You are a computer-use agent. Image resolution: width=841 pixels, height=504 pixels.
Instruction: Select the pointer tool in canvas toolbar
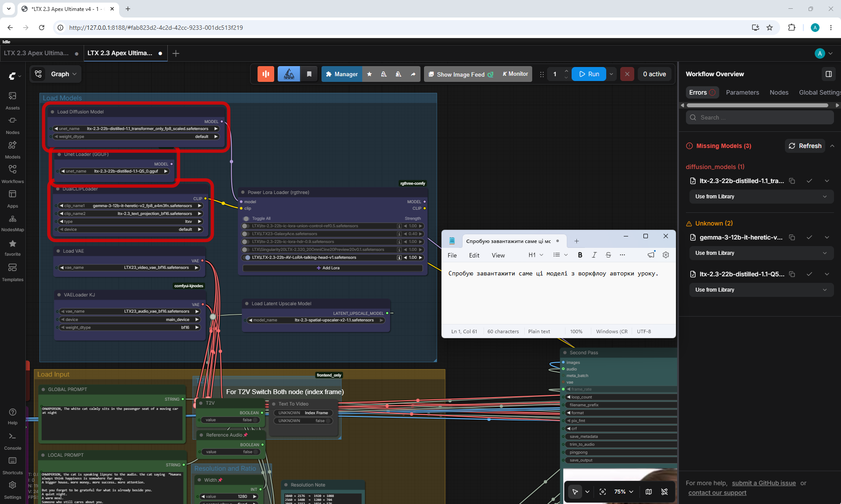pos(575,492)
